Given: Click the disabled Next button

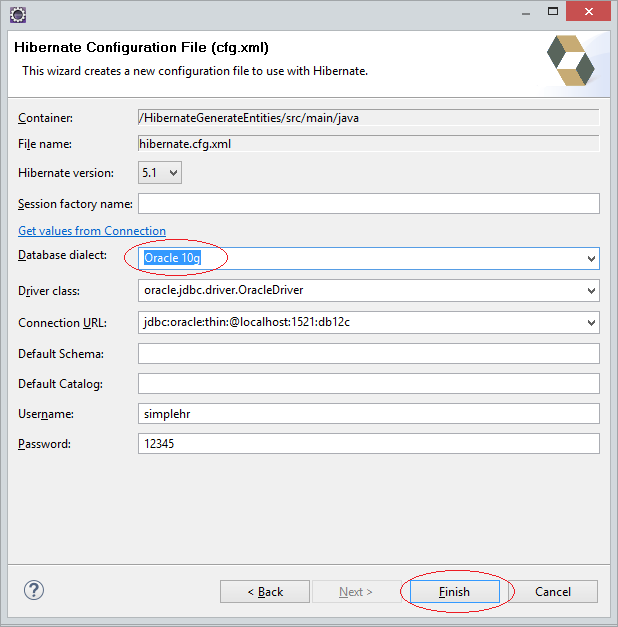Looking at the screenshot, I should click(356, 592).
